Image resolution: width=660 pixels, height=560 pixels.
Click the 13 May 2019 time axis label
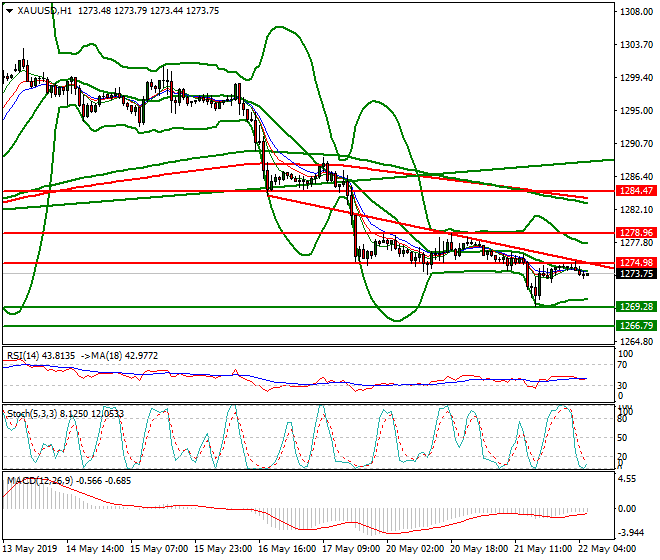tap(29, 549)
